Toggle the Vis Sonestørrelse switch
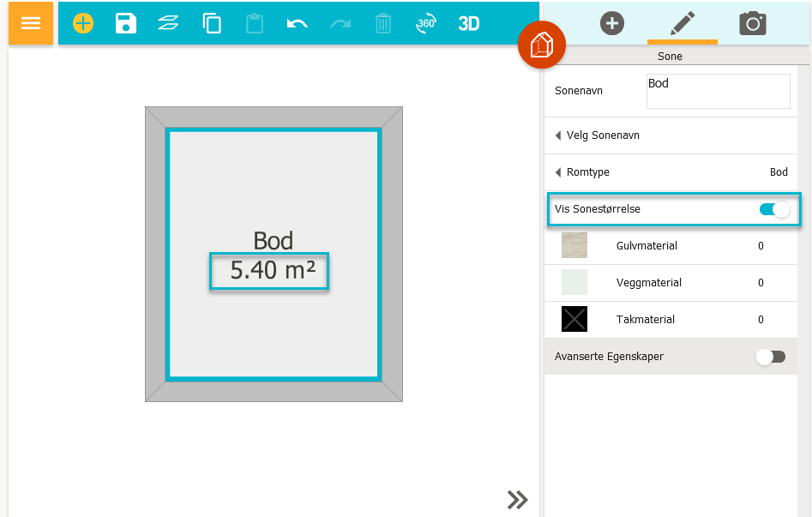The height and width of the screenshot is (517, 812). point(775,209)
